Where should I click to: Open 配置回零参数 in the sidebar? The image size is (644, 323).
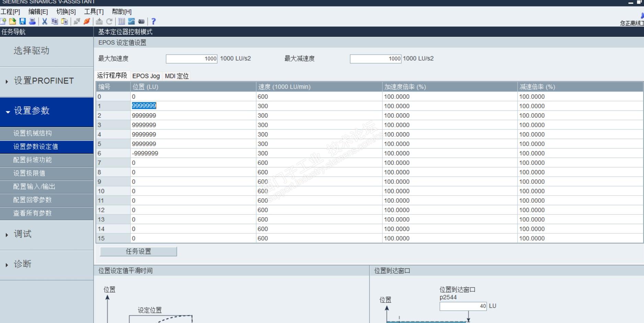pos(47,200)
